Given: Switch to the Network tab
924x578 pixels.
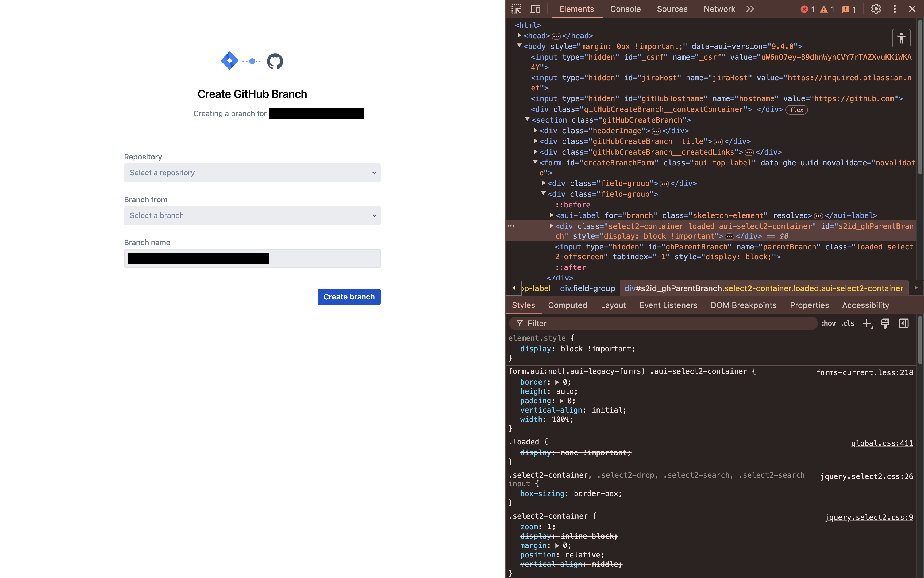Looking at the screenshot, I should (x=719, y=9).
